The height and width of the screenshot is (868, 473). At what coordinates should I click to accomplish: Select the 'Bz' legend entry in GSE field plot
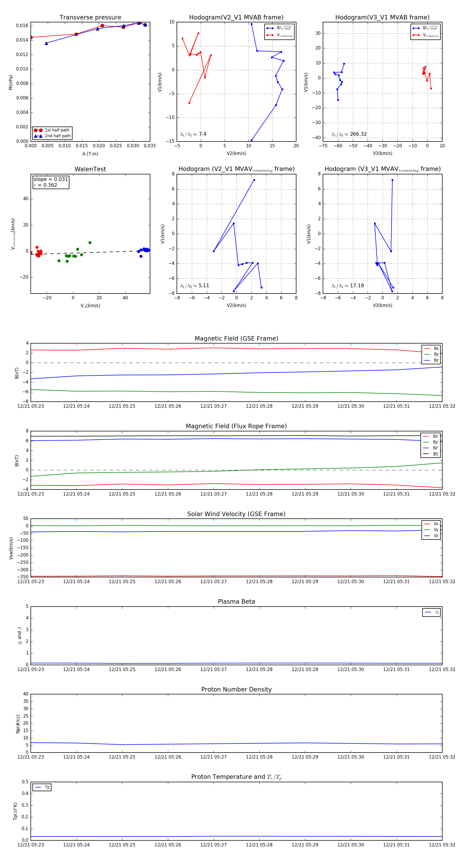pyautogui.click(x=431, y=360)
